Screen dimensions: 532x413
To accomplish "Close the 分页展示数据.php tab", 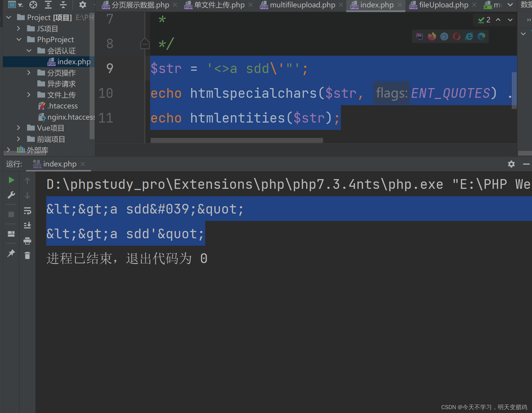I will (175, 5).
